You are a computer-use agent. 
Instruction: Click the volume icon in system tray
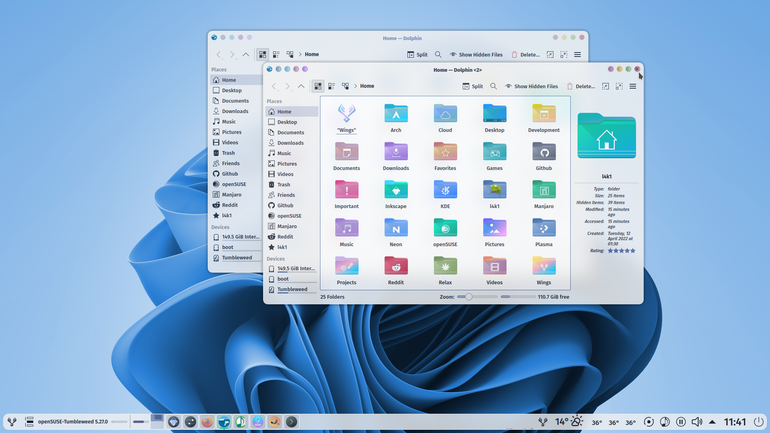point(696,422)
